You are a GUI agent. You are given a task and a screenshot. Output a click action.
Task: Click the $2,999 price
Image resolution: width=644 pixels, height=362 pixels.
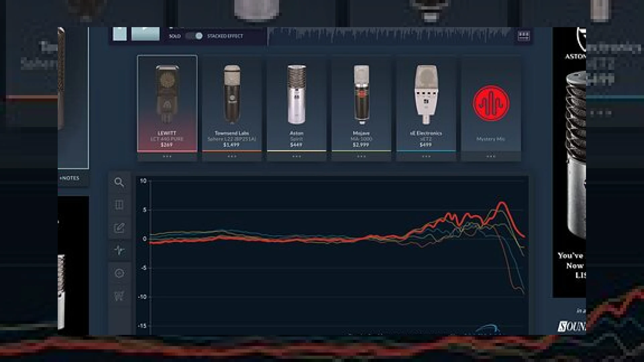(361, 145)
